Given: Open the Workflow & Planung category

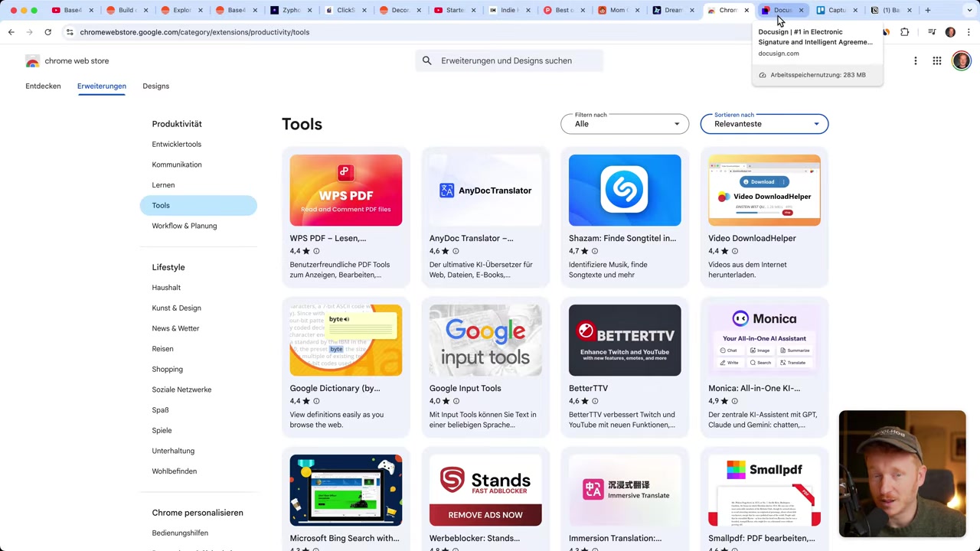Looking at the screenshot, I should click(185, 226).
